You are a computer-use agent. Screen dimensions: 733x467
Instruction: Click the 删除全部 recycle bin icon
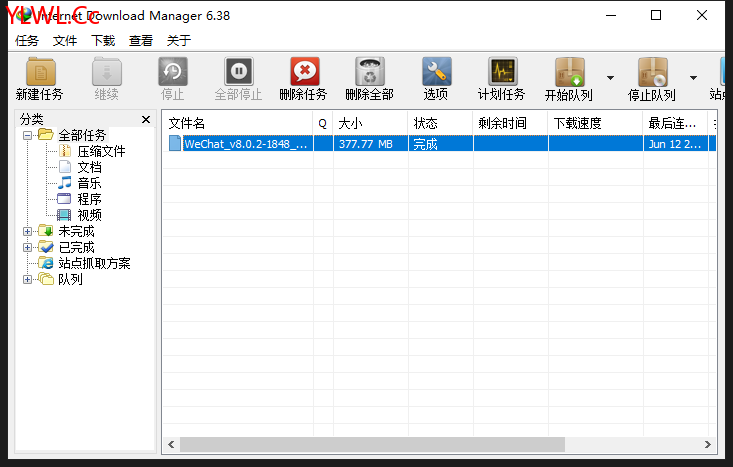click(370, 72)
